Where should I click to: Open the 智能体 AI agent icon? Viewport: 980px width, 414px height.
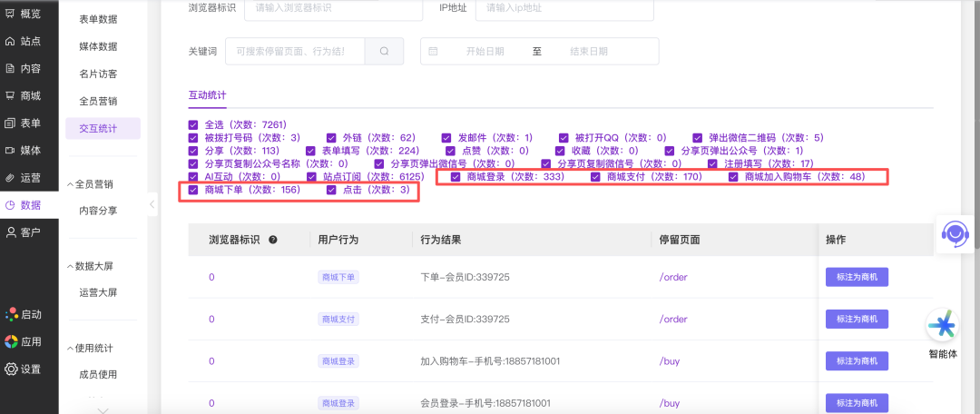943,325
